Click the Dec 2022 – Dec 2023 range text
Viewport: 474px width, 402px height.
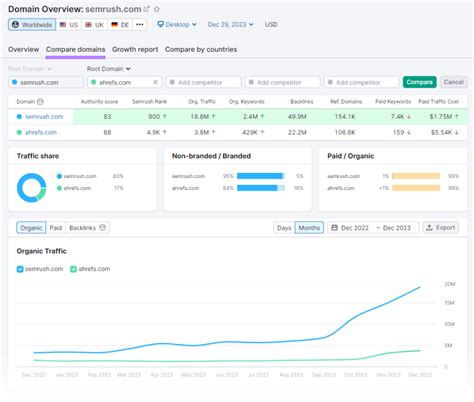tap(376, 228)
